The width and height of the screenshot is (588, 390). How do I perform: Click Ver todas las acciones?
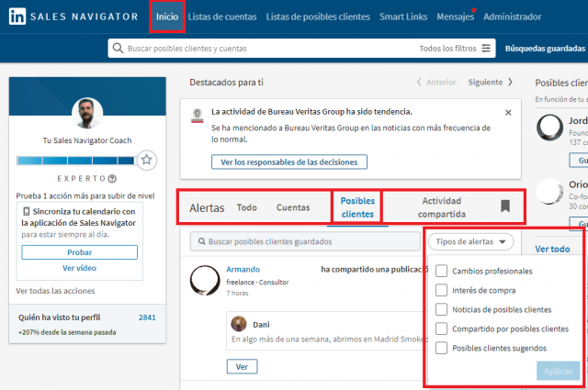(x=55, y=291)
